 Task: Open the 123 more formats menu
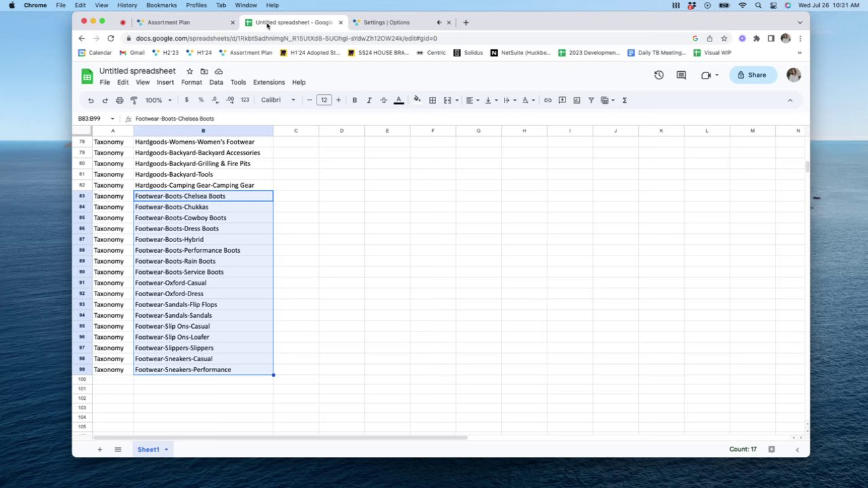click(245, 100)
